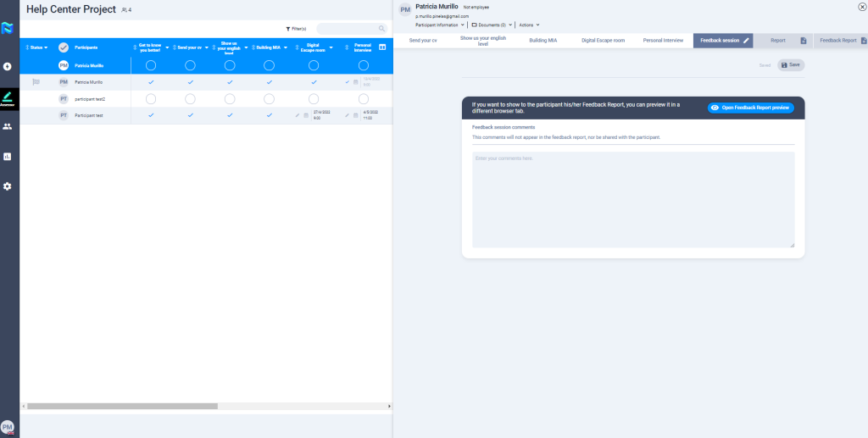868x438 pixels.
Task: Switch to the Digital Escape room tab
Action: coord(603,40)
